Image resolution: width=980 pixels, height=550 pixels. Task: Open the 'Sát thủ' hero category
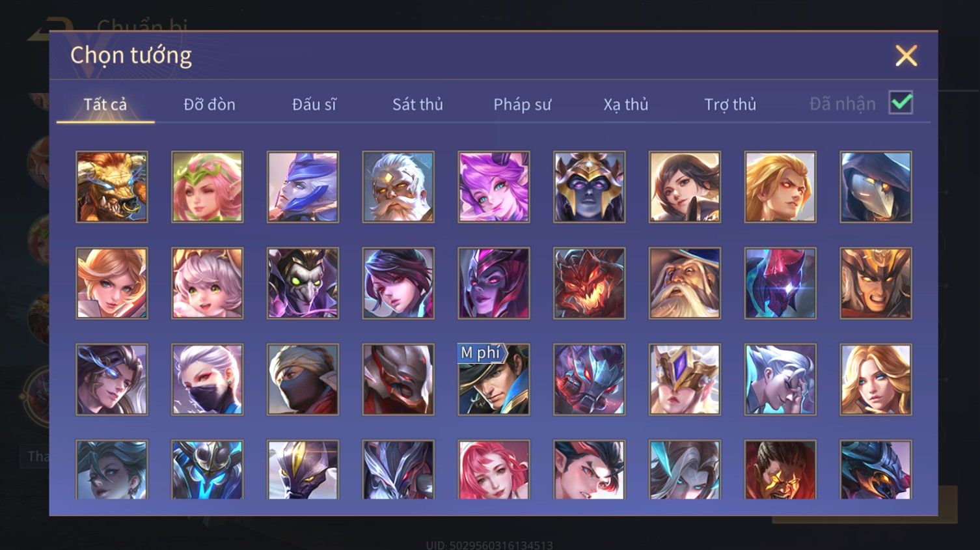(418, 104)
